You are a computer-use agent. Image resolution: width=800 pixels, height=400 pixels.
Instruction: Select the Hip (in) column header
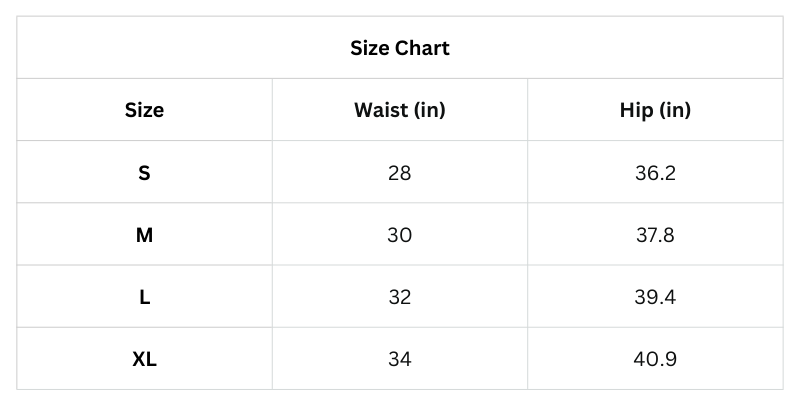[655, 110]
